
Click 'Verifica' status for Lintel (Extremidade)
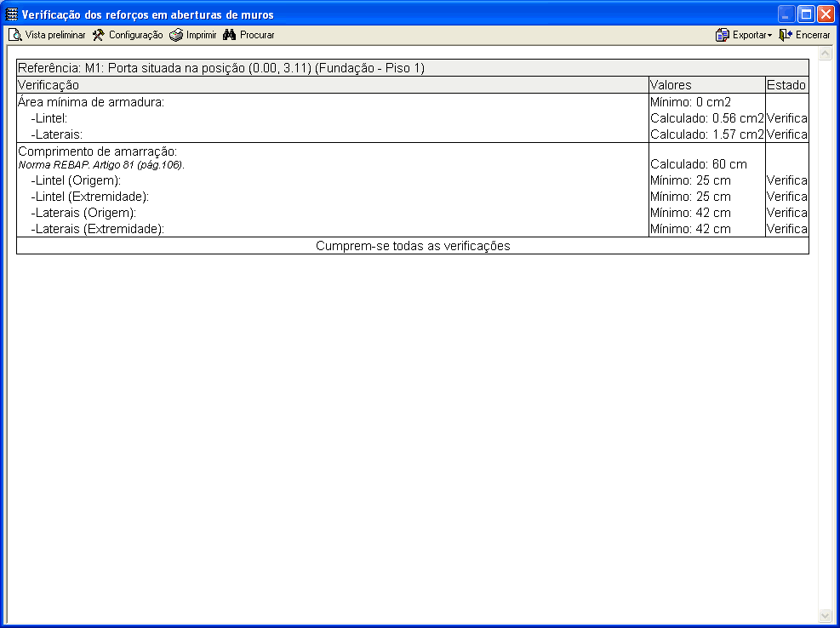click(787, 197)
